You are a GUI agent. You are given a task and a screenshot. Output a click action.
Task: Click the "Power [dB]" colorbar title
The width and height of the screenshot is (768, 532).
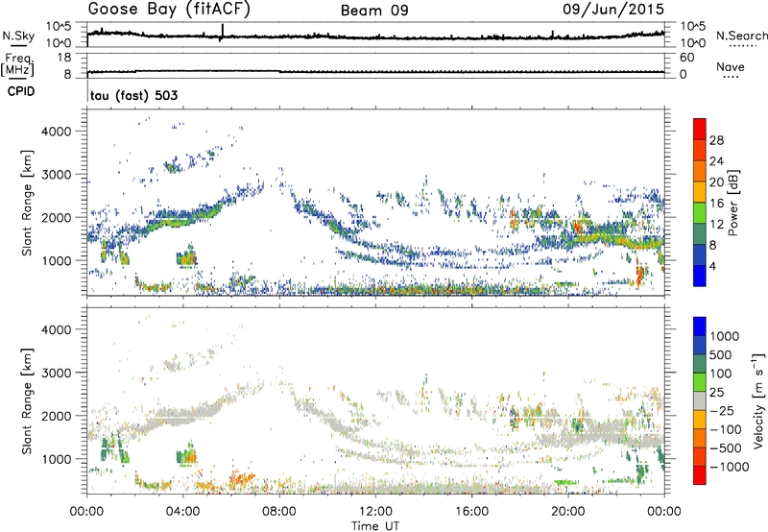pyautogui.click(x=732, y=203)
